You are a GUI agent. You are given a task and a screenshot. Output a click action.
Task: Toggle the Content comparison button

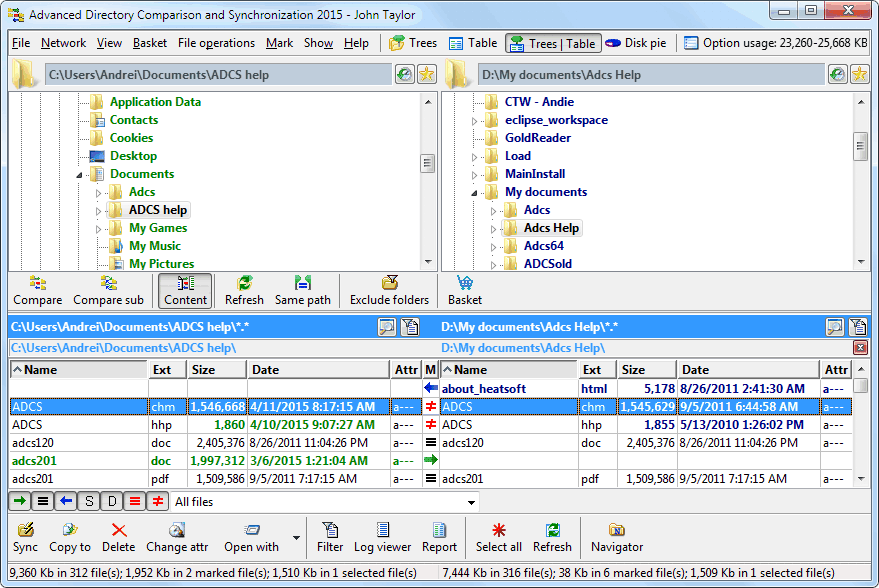pos(185,291)
